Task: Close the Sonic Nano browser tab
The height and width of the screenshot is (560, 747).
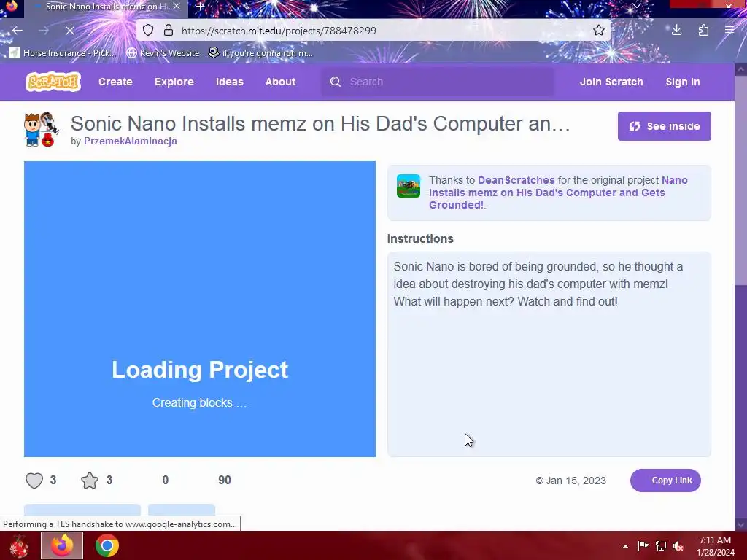Action: (177, 7)
